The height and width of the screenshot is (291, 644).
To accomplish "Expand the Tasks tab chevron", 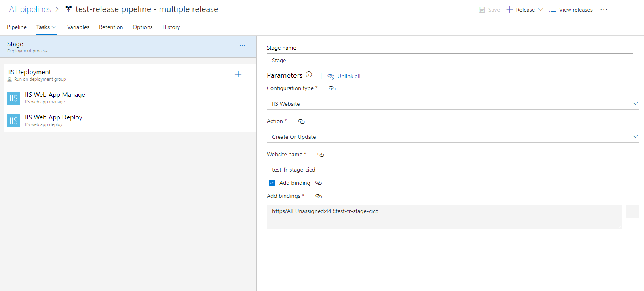I will coord(54,27).
